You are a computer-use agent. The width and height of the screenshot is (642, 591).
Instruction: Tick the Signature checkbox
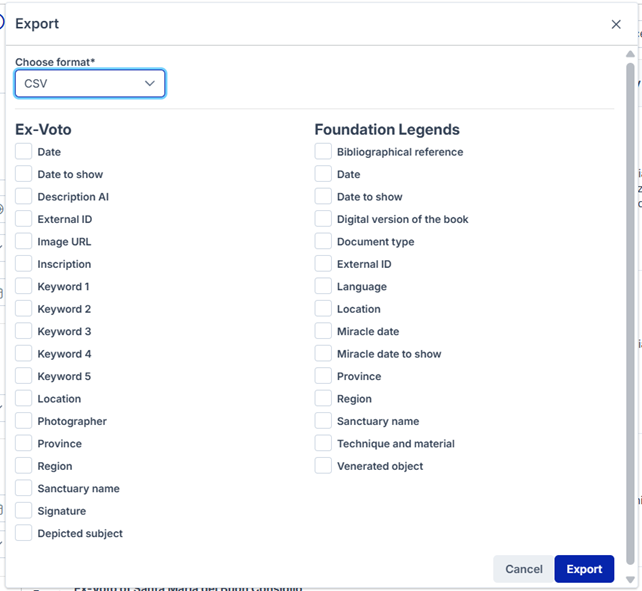click(24, 511)
